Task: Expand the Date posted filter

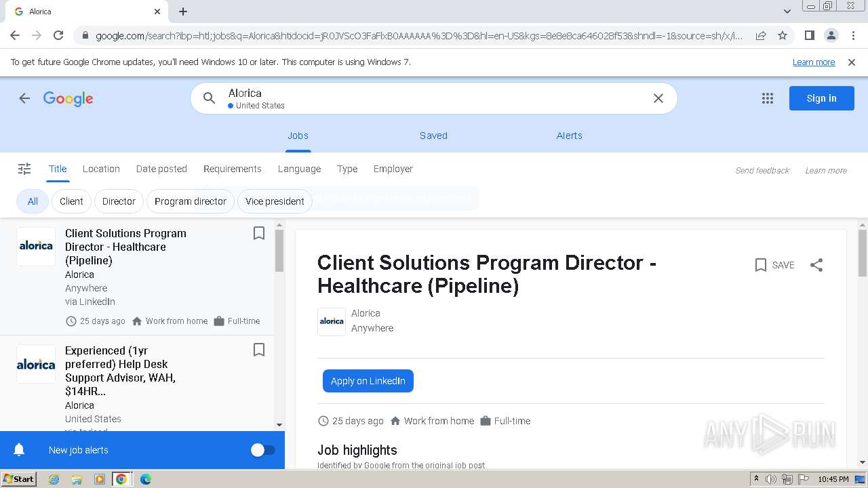Action: (x=161, y=169)
